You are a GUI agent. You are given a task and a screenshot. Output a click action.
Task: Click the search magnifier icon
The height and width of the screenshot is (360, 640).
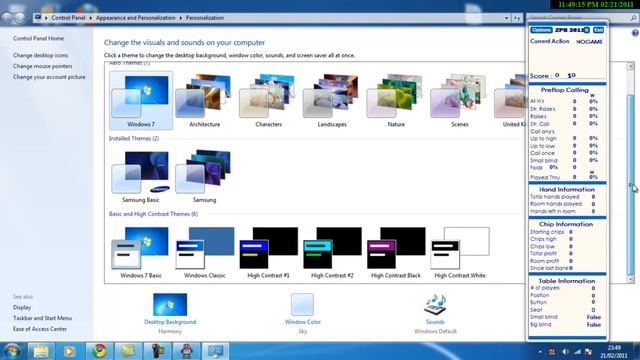[633, 18]
